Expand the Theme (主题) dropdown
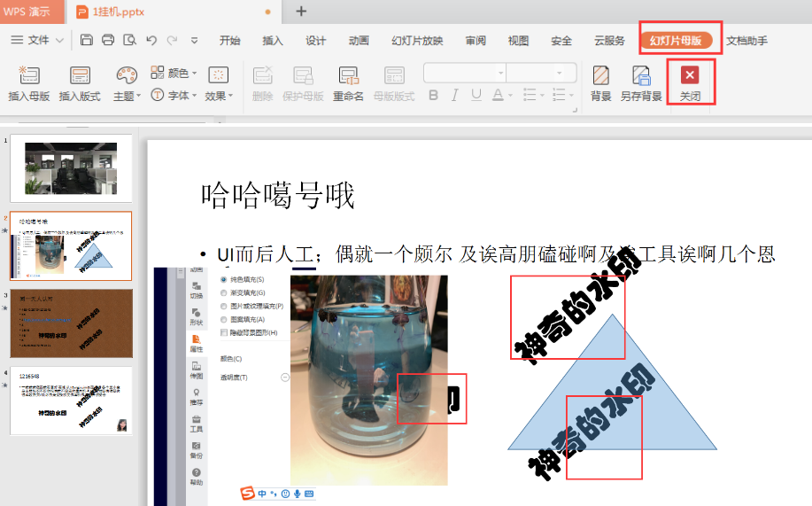 128,96
